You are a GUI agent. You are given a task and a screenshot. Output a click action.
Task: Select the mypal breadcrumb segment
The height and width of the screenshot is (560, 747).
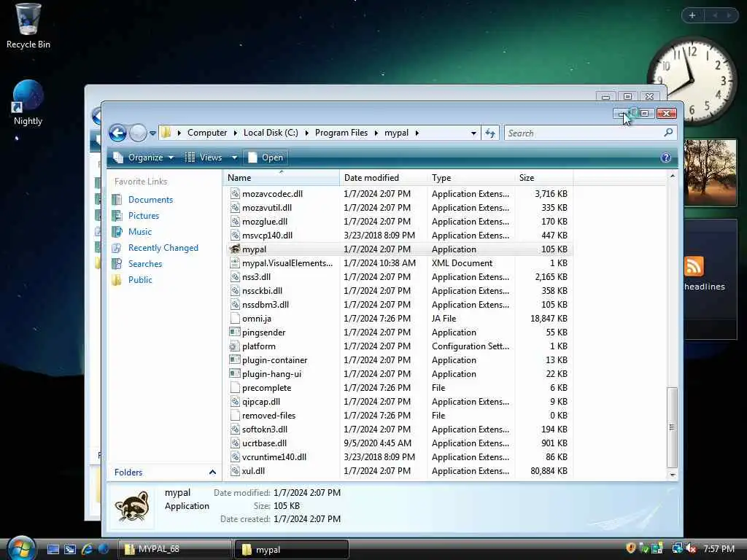pyautogui.click(x=396, y=133)
